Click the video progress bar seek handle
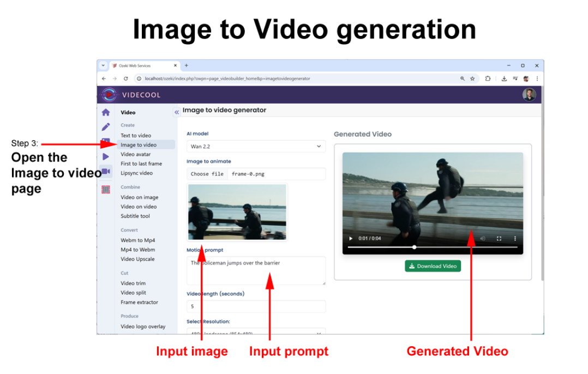This screenshot has height=374, width=588. (415, 247)
